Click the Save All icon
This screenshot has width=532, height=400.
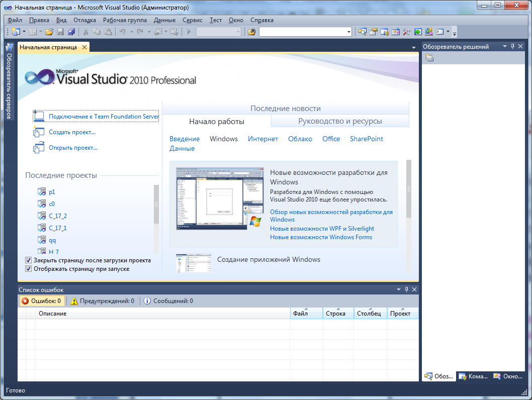tap(71, 32)
